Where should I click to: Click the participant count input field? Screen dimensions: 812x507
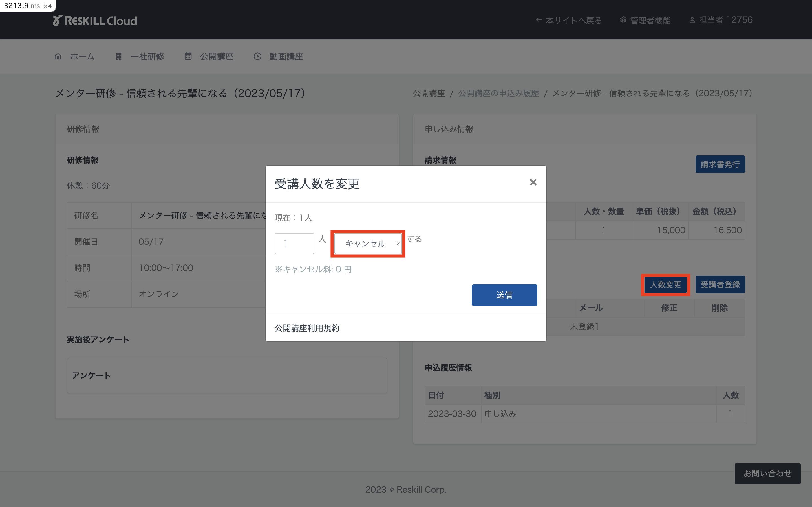294,243
